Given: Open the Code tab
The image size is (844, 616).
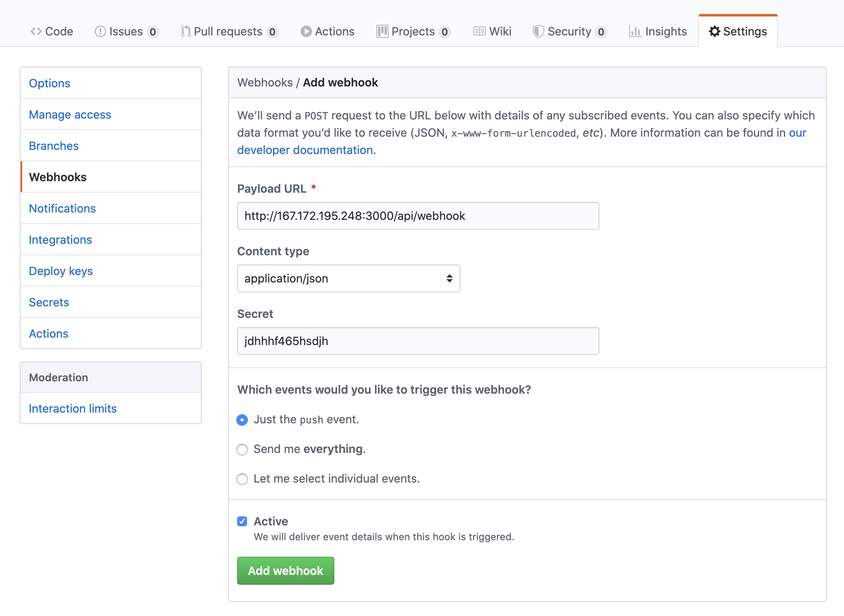Looking at the screenshot, I should (52, 31).
